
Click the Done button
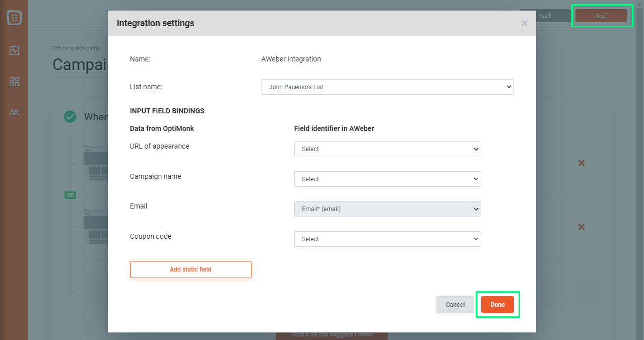click(x=497, y=305)
